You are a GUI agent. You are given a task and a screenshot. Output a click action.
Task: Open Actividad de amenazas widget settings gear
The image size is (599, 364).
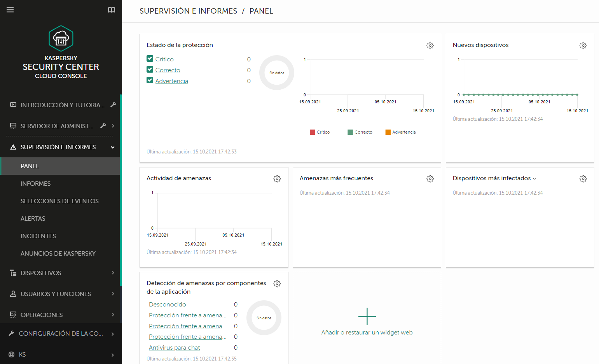click(x=277, y=179)
